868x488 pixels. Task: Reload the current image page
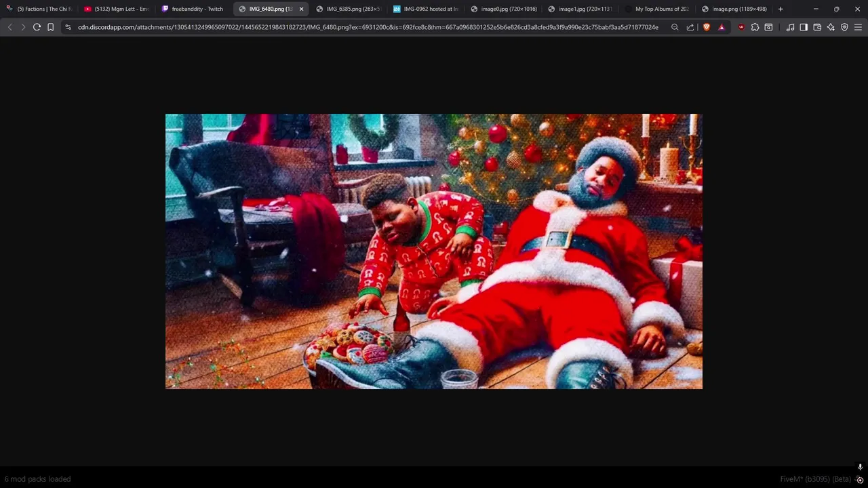37,27
